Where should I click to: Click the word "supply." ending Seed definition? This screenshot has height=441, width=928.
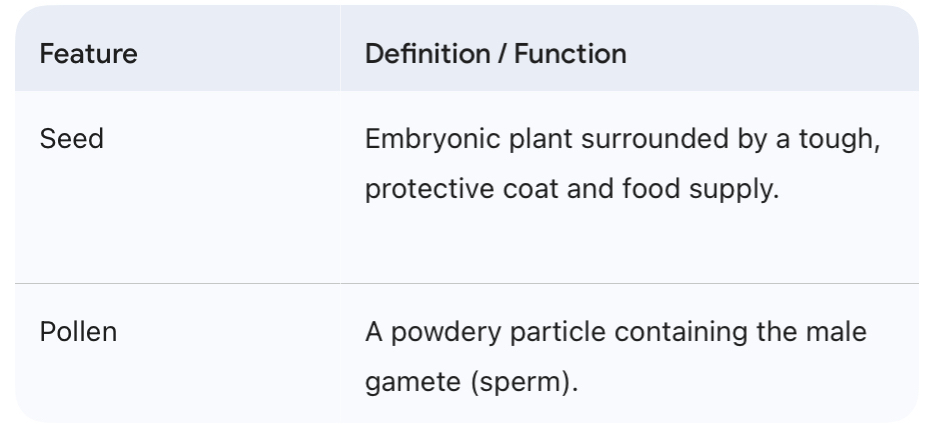740,188
